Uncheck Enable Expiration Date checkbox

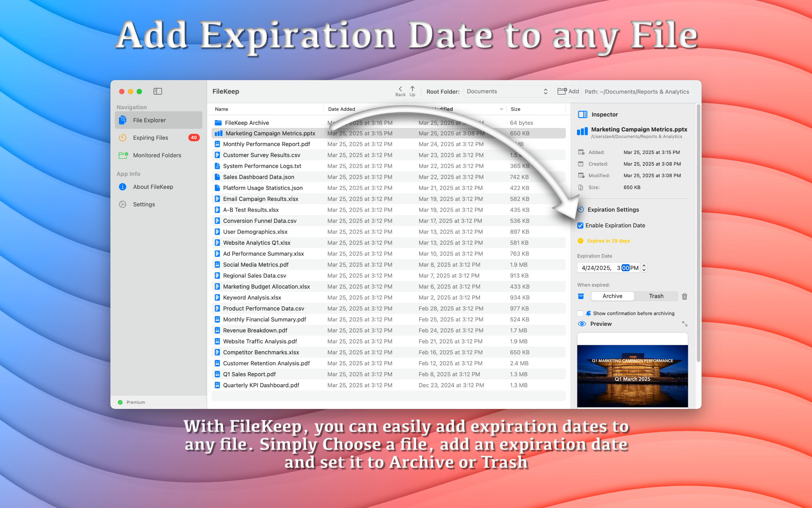click(580, 225)
